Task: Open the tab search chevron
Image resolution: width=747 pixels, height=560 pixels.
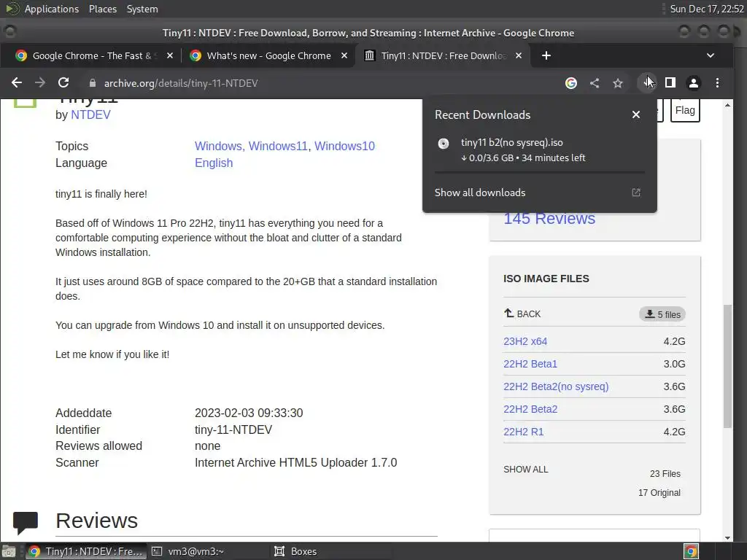Action: click(x=711, y=55)
